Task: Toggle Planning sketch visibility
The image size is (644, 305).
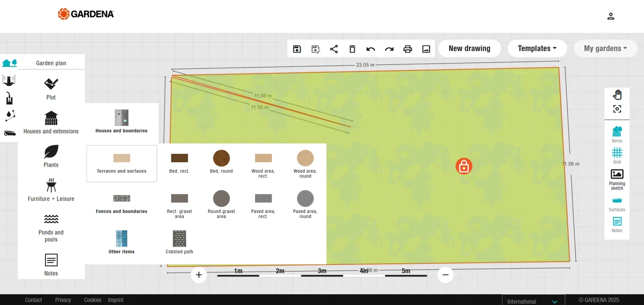Action: pos(617,179)
